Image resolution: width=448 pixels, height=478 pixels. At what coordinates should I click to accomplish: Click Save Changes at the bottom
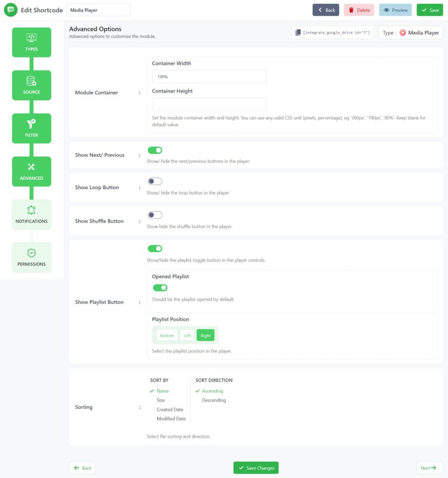coord(256,468)
